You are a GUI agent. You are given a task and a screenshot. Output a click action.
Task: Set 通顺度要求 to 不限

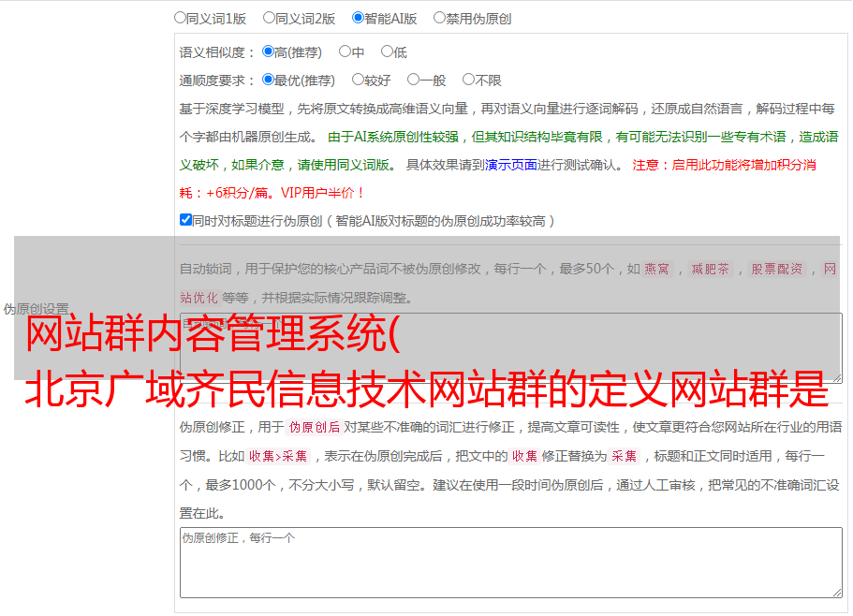468,80
